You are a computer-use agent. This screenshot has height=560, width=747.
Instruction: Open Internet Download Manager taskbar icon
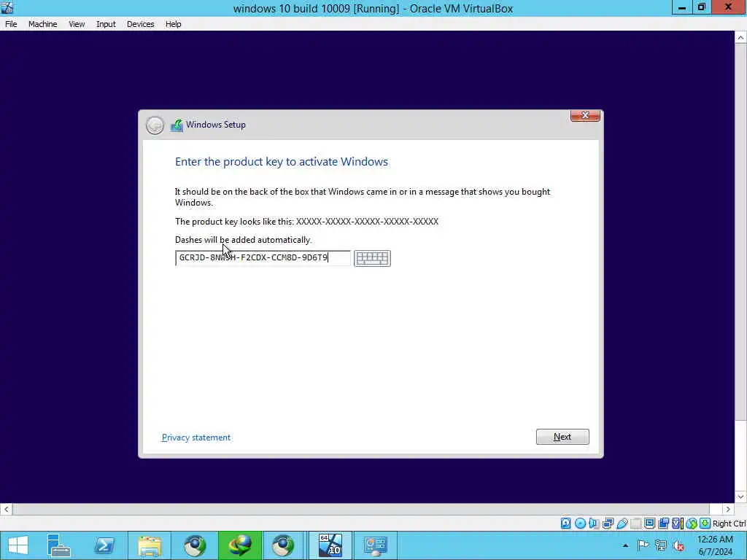(239, 545)
